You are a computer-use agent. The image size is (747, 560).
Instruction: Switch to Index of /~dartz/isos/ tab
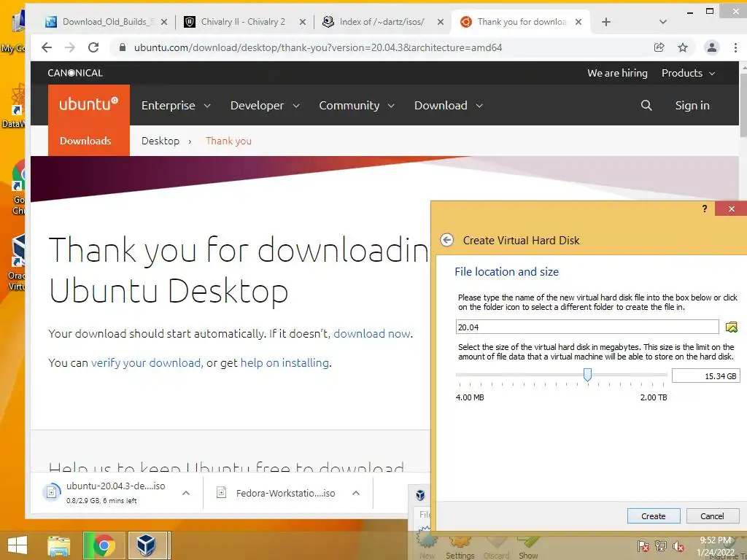[382, 22]
